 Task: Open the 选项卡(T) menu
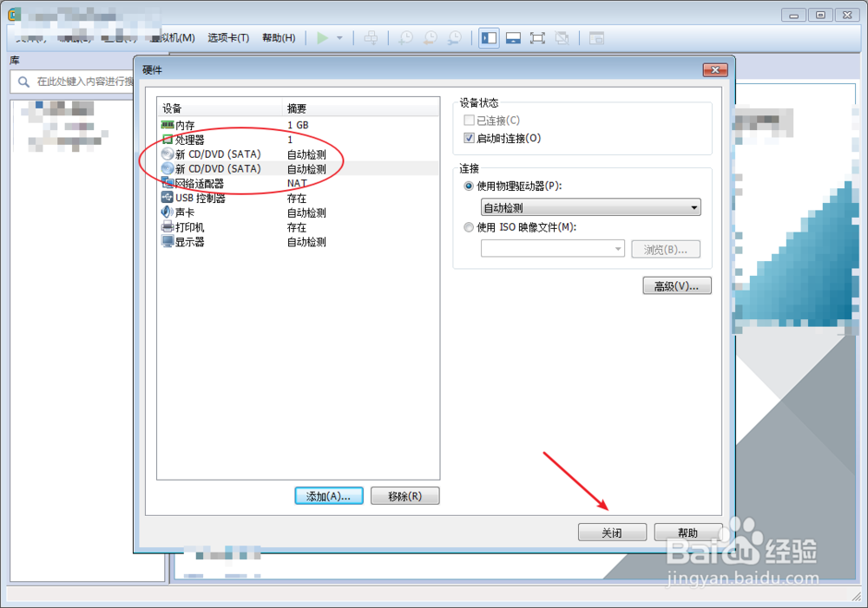pos(228,37)
